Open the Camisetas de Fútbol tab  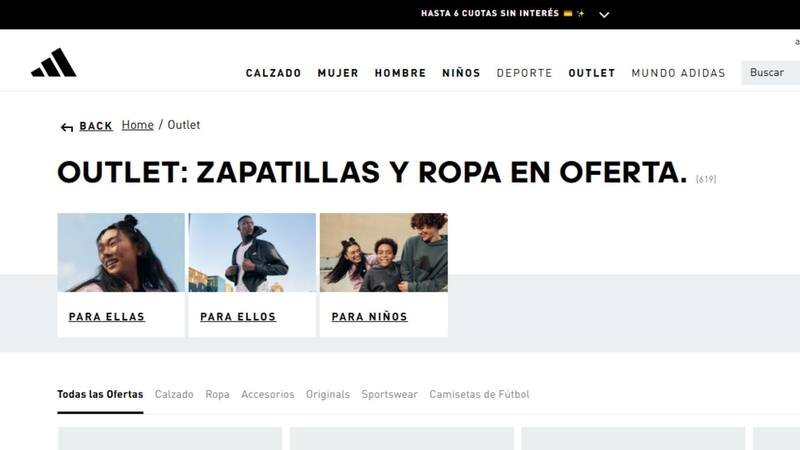(x=479, y=395)
